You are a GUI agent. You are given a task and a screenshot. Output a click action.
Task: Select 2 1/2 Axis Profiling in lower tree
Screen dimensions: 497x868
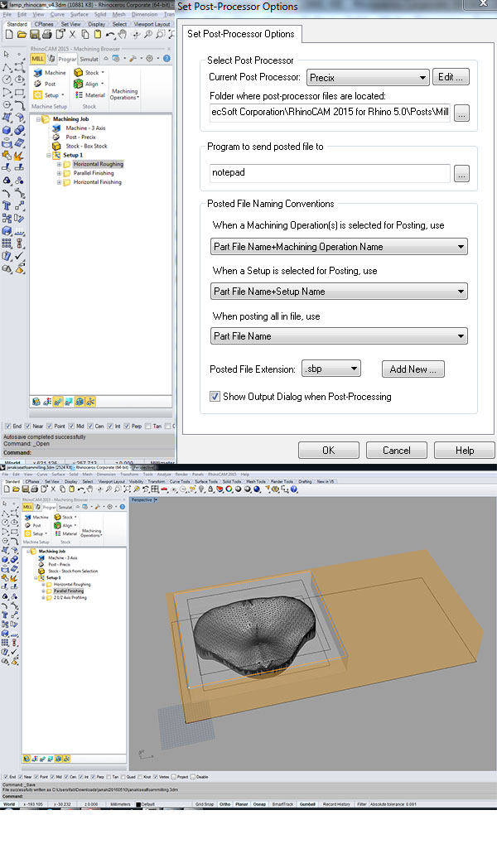pos(70,598)
